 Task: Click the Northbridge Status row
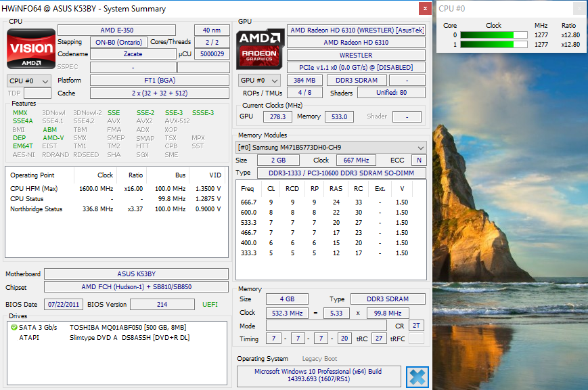[116, 209]
